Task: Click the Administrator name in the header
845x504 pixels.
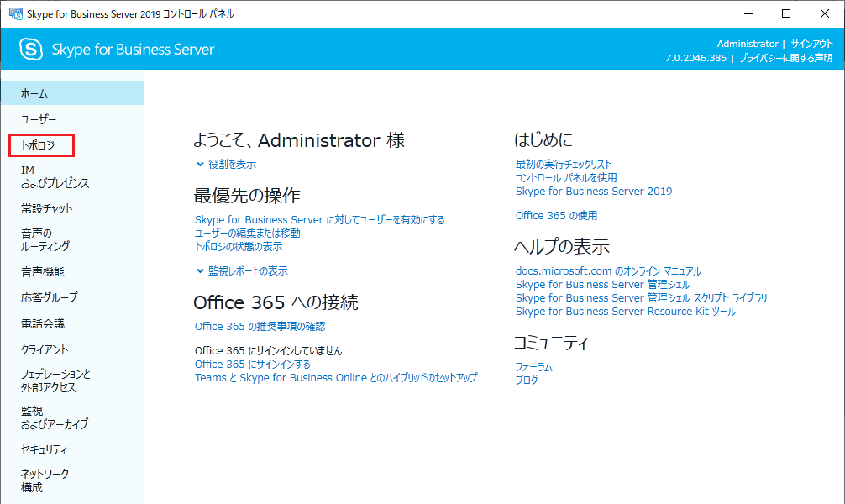Action: (x=748, y=44)
